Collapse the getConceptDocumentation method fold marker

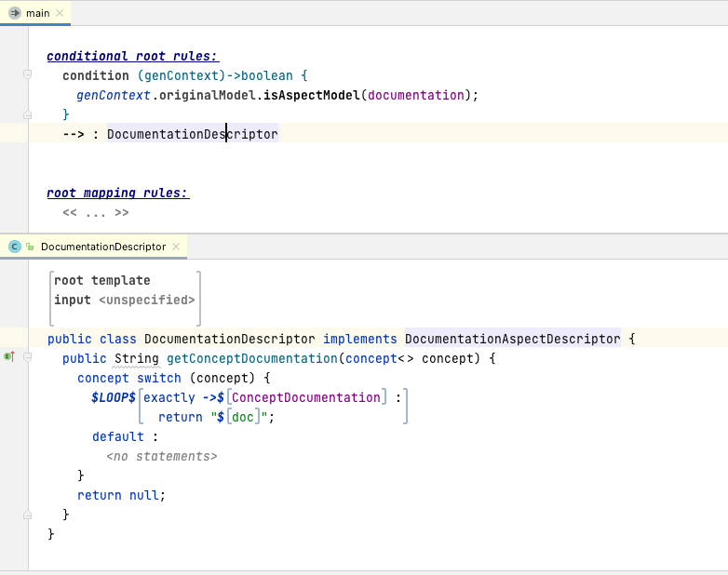click(27, 358)
